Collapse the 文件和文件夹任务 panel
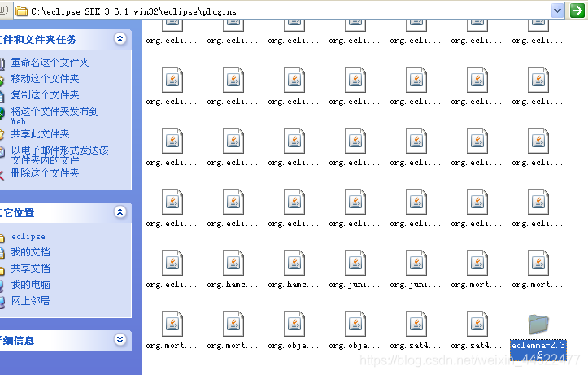 120,38
